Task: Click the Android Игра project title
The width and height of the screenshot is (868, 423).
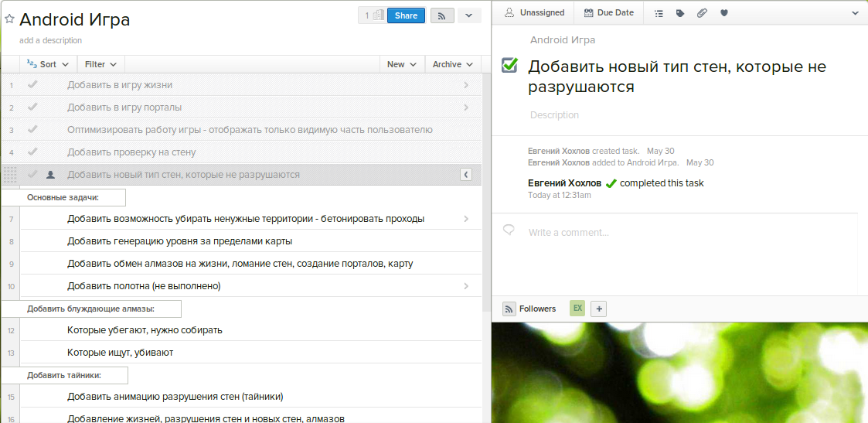Action: tap(75, 20)
